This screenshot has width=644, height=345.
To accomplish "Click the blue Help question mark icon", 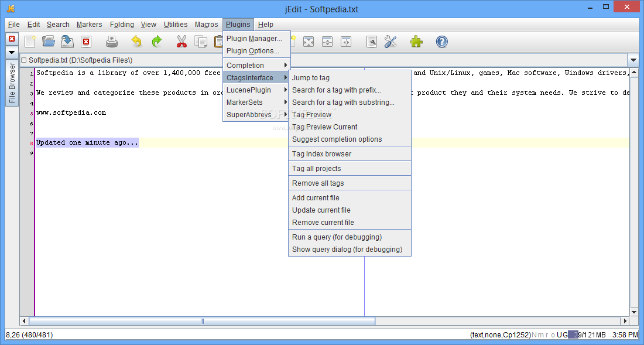I will click(x=441, y=42).
